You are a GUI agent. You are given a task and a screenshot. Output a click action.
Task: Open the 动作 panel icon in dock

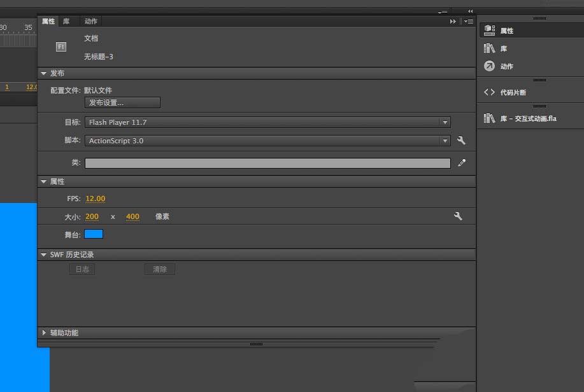489,66
